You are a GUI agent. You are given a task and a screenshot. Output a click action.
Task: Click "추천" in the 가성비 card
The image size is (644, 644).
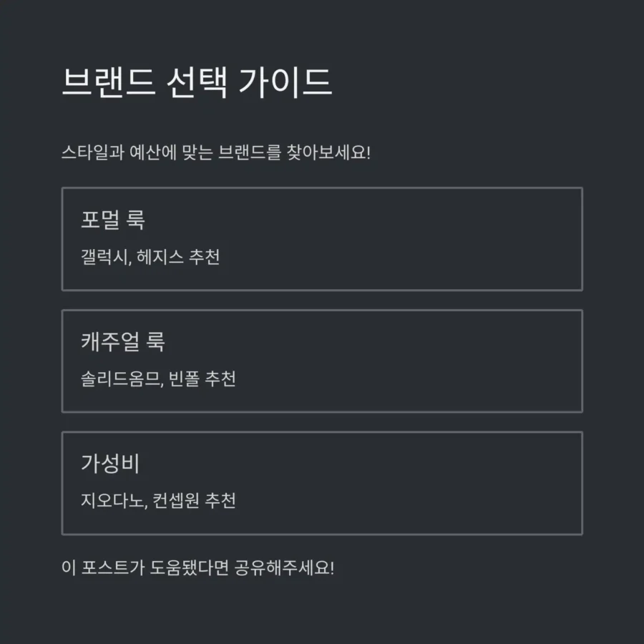click(220, 500)
